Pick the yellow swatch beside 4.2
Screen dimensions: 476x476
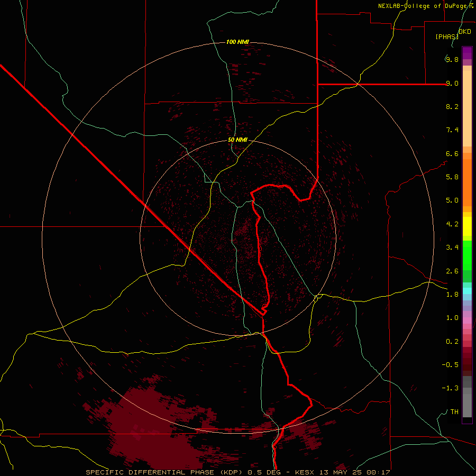(x=467, y=226)
